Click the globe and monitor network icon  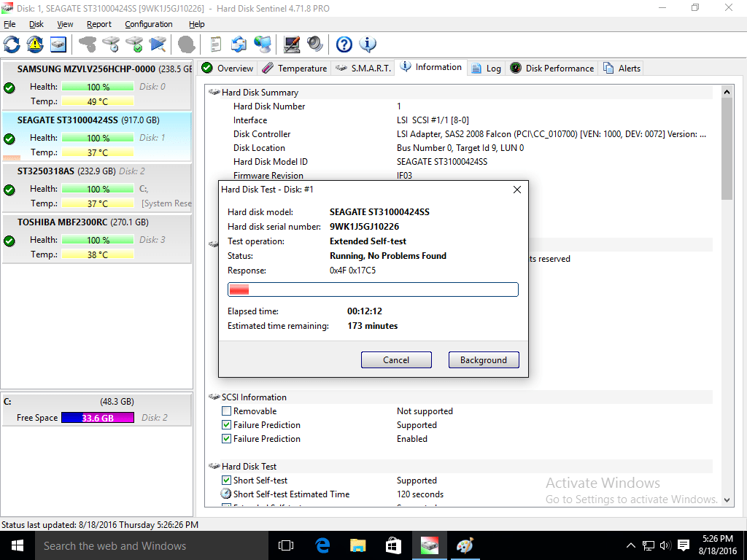[x=262, y=44]
